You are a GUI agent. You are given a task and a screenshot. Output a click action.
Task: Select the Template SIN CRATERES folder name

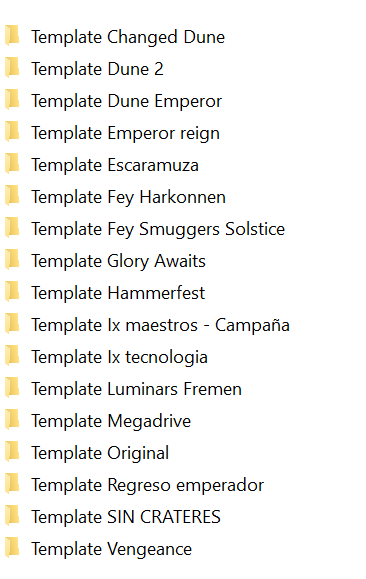[x=126, y=517]
